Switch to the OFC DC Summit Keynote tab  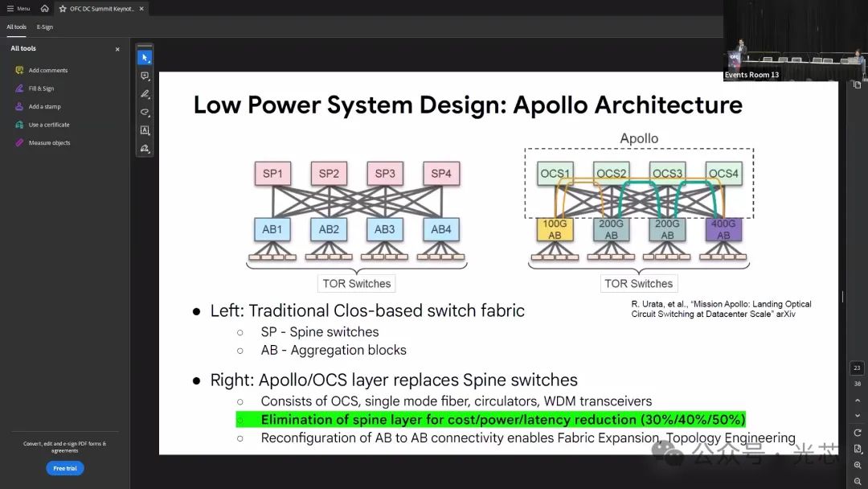click(x=101, y=9)
